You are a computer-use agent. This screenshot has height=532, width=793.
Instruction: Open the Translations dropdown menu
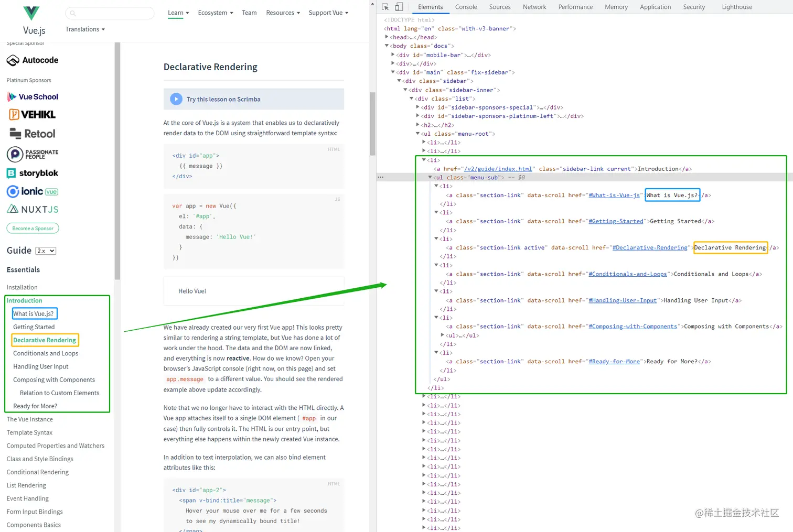pos(85,29)
